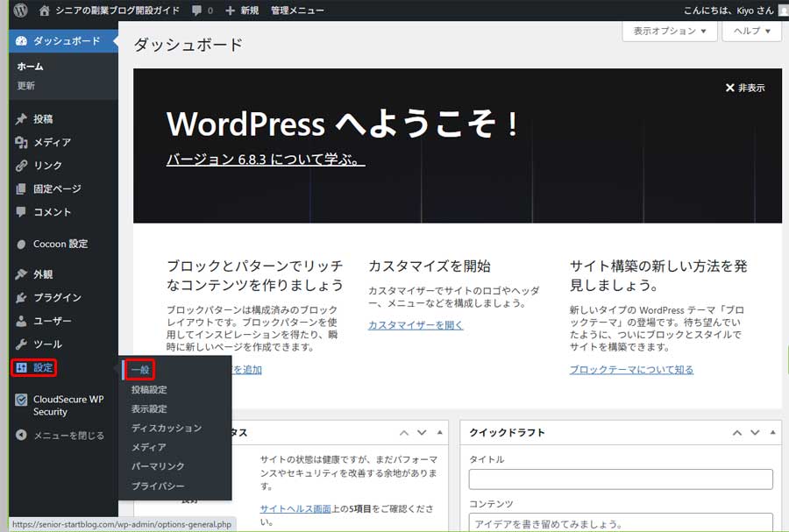Click the 外観 appearance icon

pyautogui.click(x=21, y=273)
